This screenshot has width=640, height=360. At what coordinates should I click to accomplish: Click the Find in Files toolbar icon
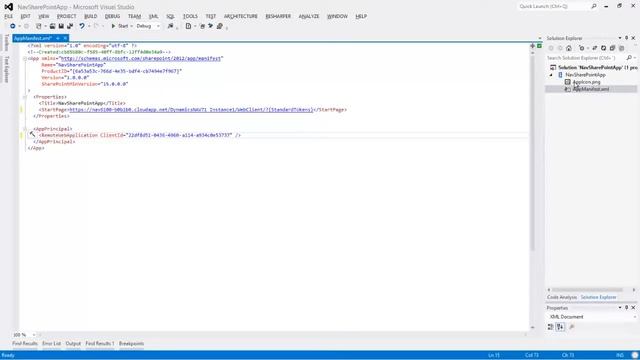[x=171, y=26]
